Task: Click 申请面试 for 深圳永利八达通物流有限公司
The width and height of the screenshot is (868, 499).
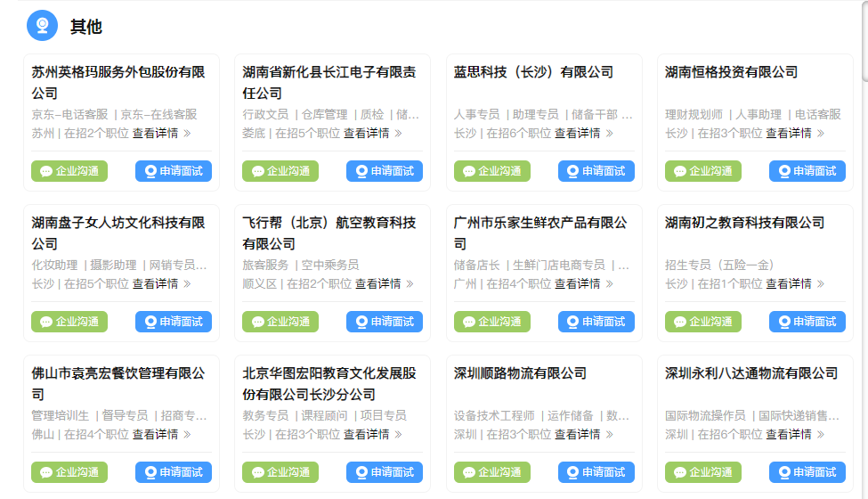Action: [x=807, y=472]
